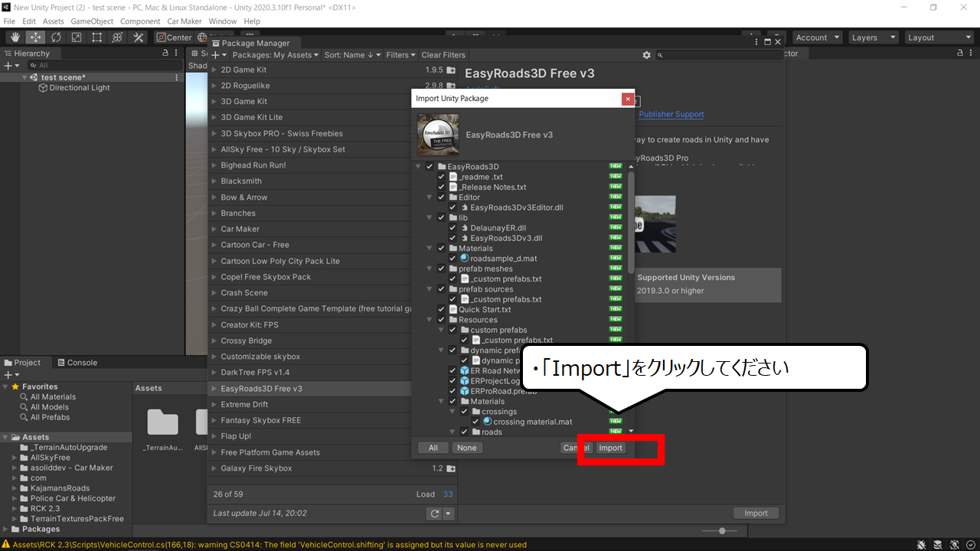The image size is (980, 551).
Task: Click the 2D Game Kit download icon
Action: point(452,70)
